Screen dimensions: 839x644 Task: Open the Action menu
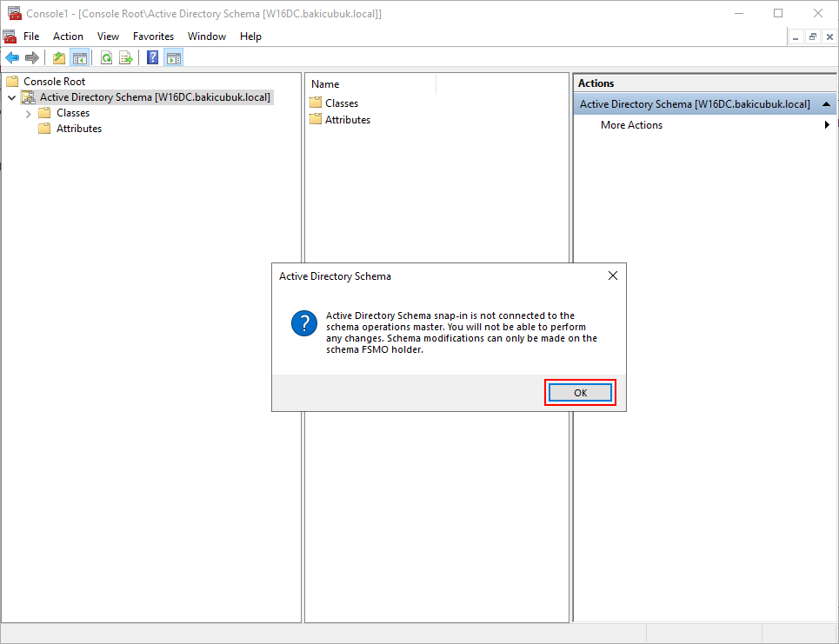click(x=68, y=37)
